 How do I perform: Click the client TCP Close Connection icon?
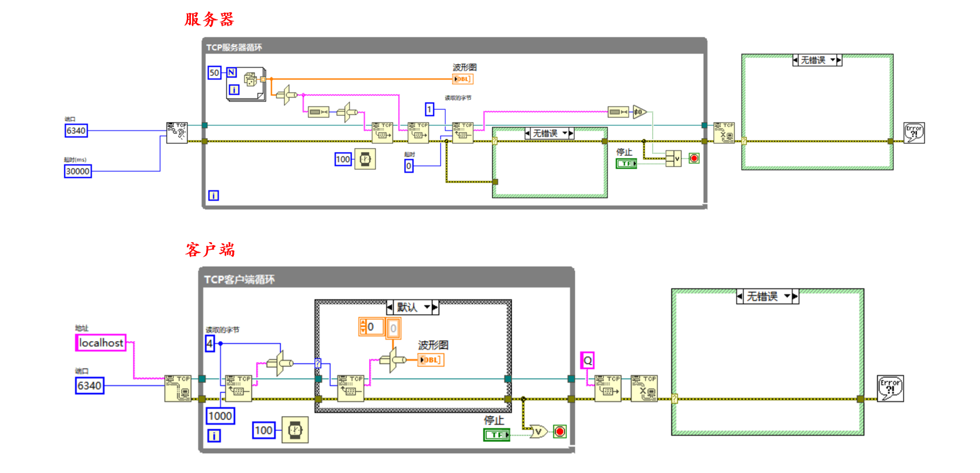(644, 388)
